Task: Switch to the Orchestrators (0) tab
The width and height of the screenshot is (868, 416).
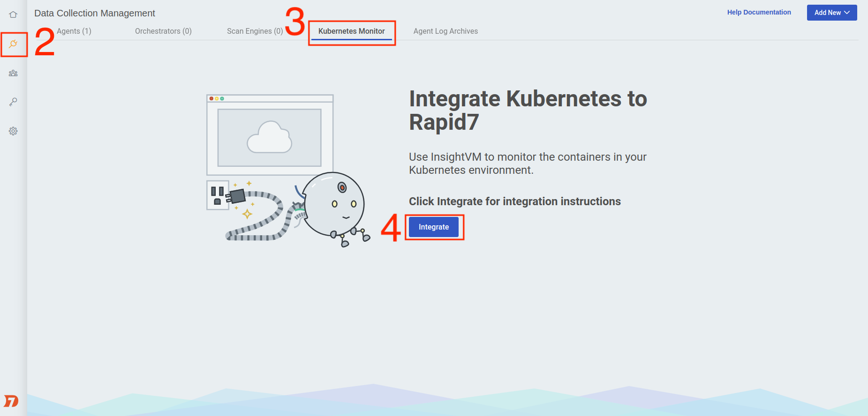Action: [x=163, y=31]
